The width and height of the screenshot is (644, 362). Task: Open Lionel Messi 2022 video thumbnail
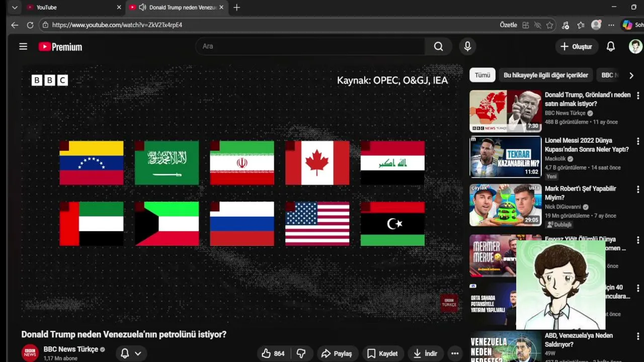506,157
